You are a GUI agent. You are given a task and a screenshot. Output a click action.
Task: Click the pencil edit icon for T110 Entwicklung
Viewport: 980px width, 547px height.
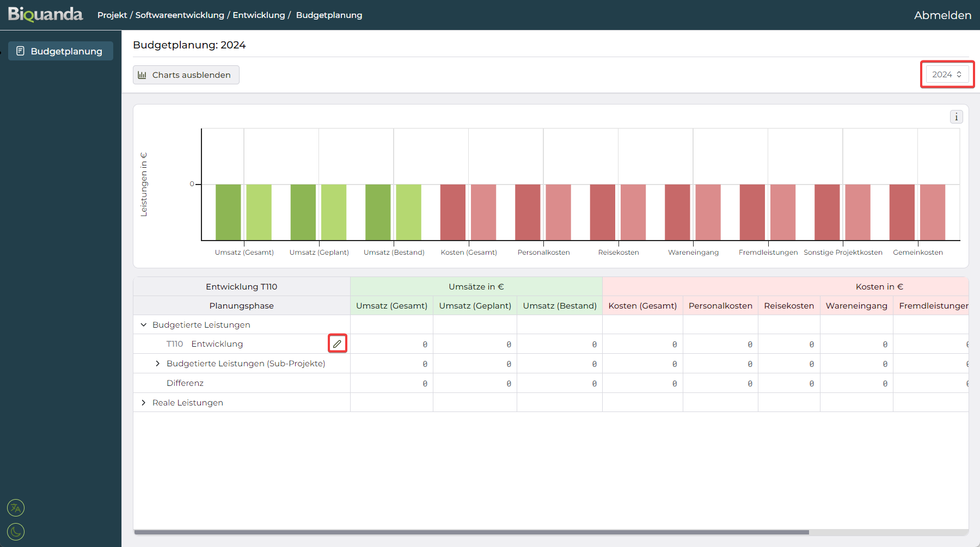coord(338,343)
